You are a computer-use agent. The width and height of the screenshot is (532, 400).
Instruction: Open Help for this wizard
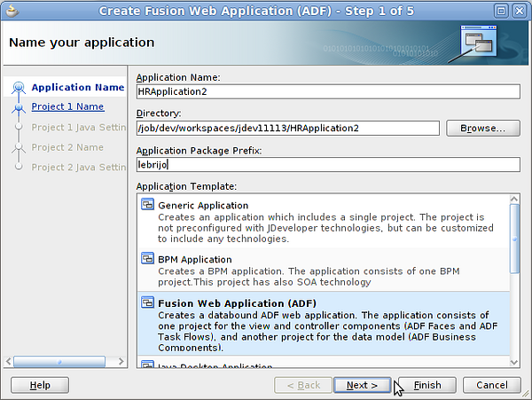pos(40,385)
